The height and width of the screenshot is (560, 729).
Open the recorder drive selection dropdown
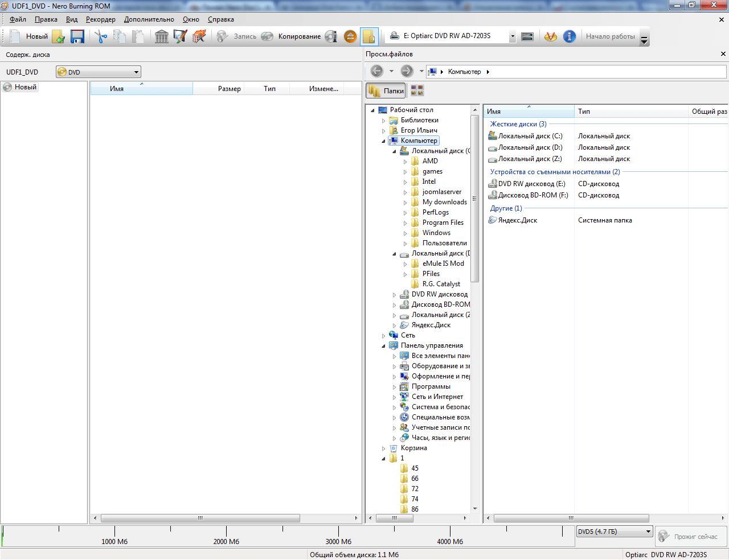pyautogui.click(x=512, y=36)
